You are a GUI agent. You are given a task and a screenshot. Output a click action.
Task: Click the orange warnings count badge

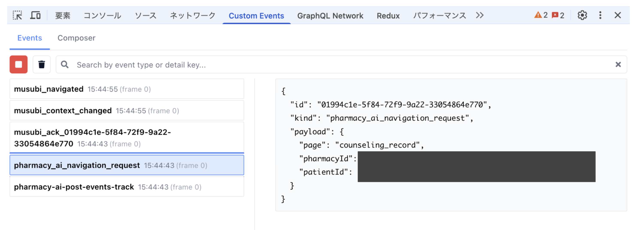pos(541,15)
